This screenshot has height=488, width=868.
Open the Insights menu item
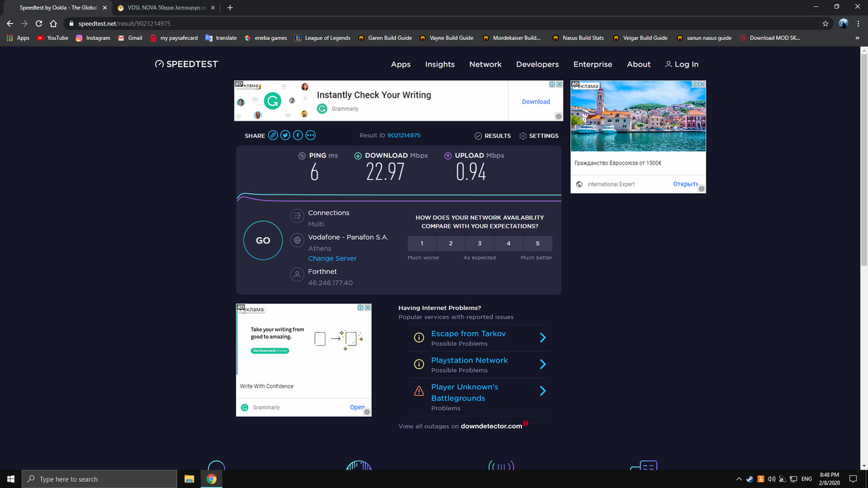440,64
